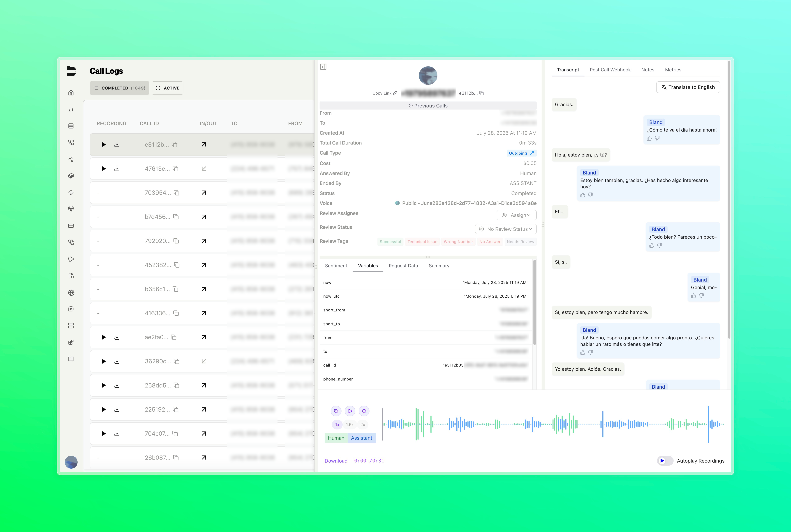The image size is (791, 532).
Task: Set playback speed to 1x
Action: point(337,424)
